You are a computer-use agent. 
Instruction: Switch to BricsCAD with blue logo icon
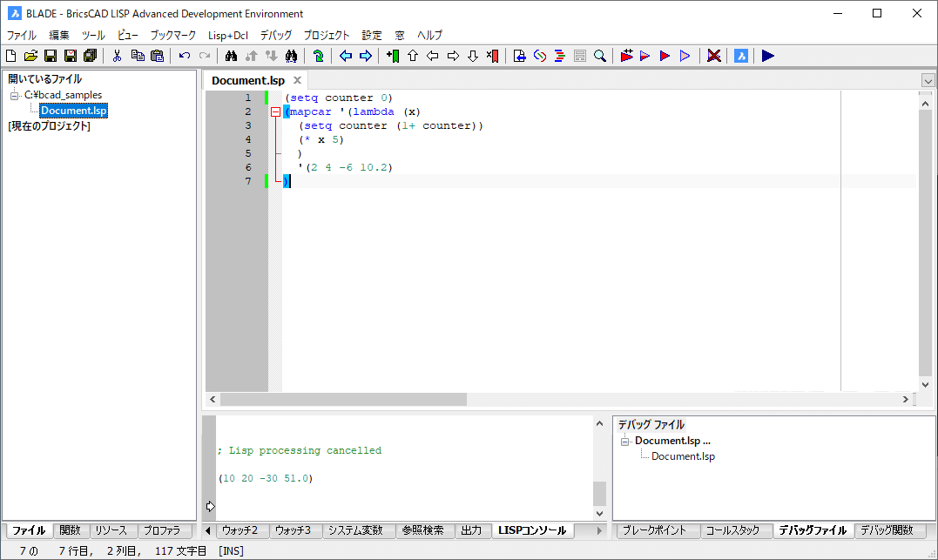coord(740,56)
